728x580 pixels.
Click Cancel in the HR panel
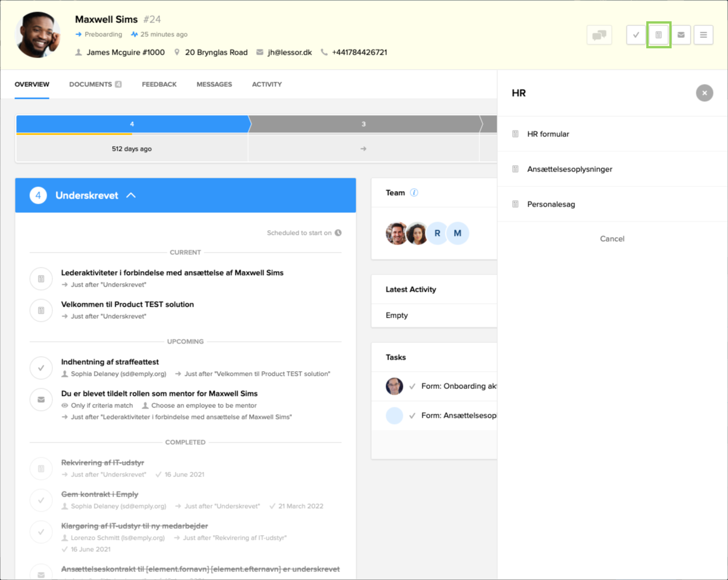pyautogui.click(x=612, y=239)
